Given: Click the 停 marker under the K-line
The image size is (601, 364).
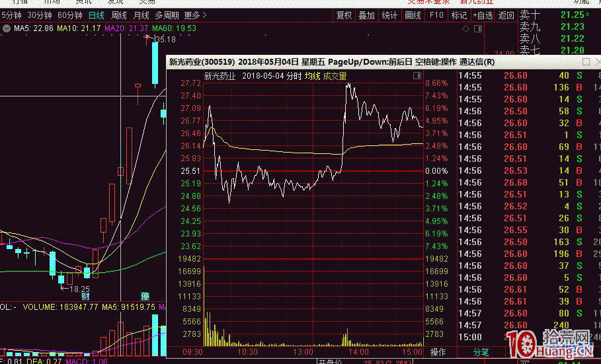Looking at the screenshot, I should coord(145,297).
